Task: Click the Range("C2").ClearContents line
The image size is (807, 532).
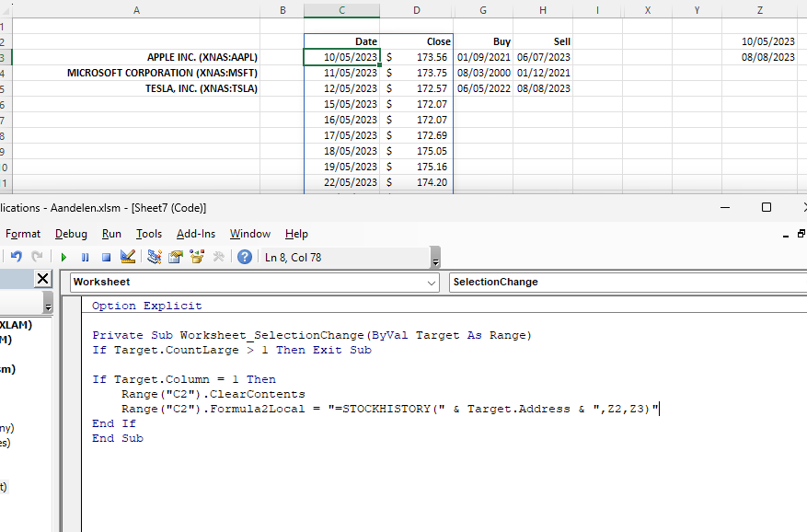Action: pos(213,395)
